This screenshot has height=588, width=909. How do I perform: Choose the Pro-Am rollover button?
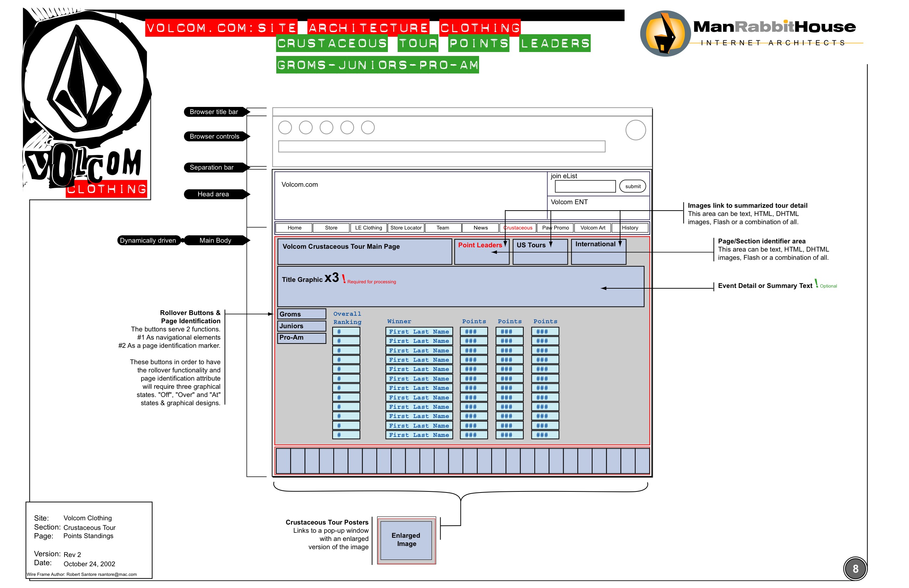point(301,338)
